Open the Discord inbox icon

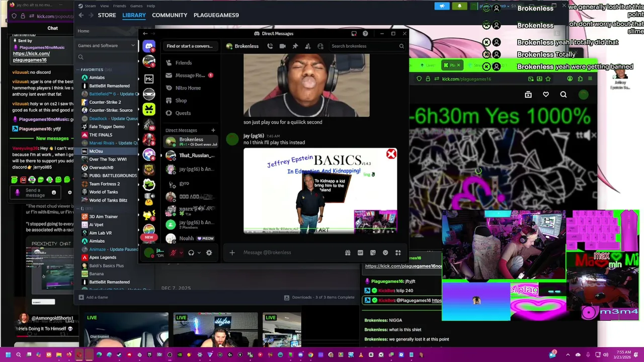354,34
